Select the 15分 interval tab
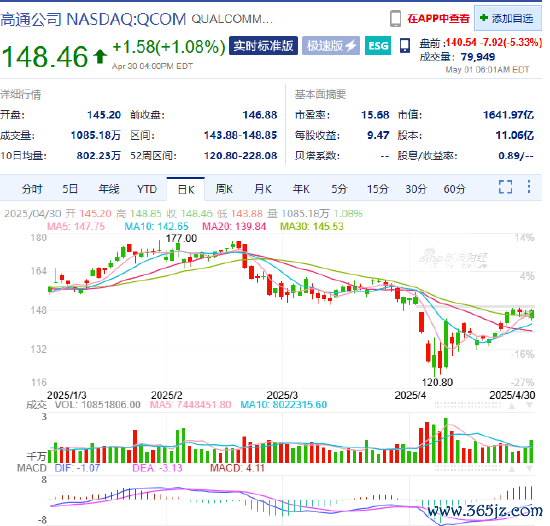 378,189
